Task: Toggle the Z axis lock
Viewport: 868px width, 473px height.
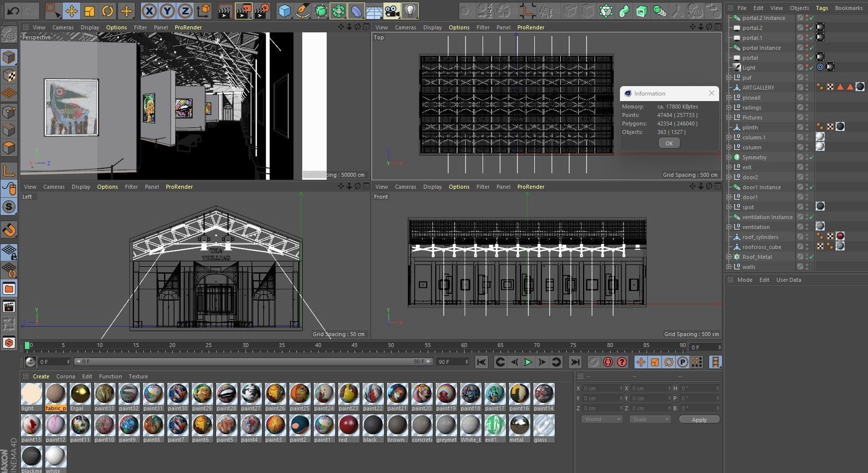Action: pyautogui.click(x=185, y=11)
